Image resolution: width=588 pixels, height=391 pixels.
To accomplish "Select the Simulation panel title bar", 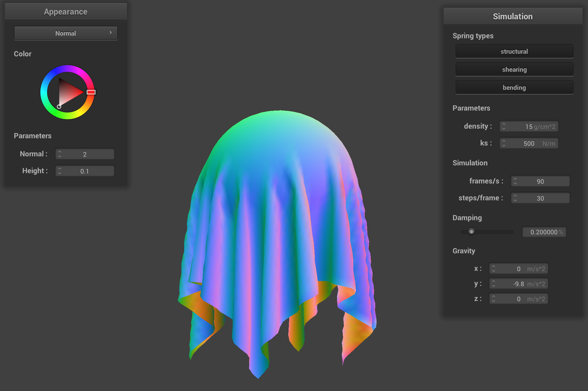I will [513, 17].
